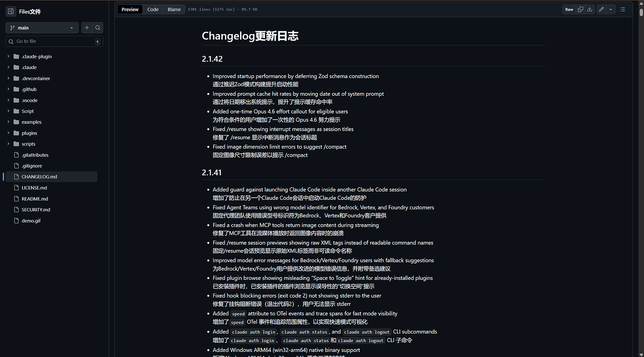The width and height of the screenshot is (644, 357).
Task: Switch to the Preview tab
Action: tap(130, 9)
